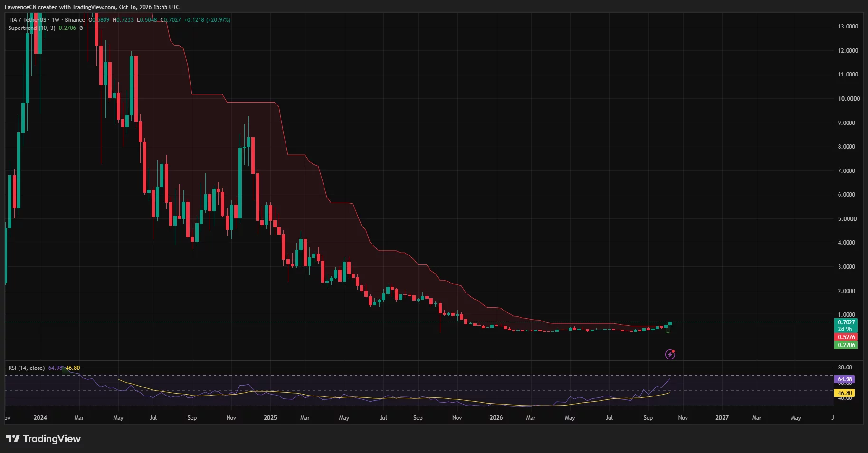This screenshot has width=868, height=453.
Task: Click the 80.00 RSI scale label
Action: tap(845, 368)
